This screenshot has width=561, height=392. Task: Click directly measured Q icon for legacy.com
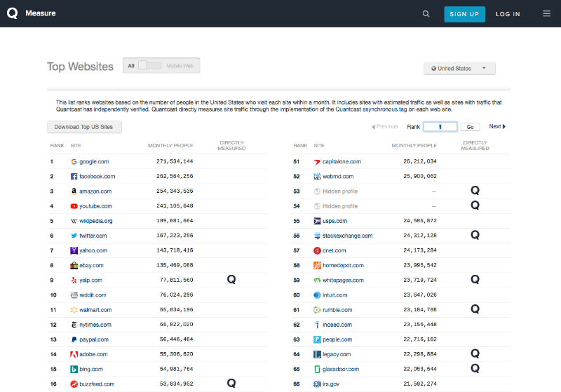point(475,353)
